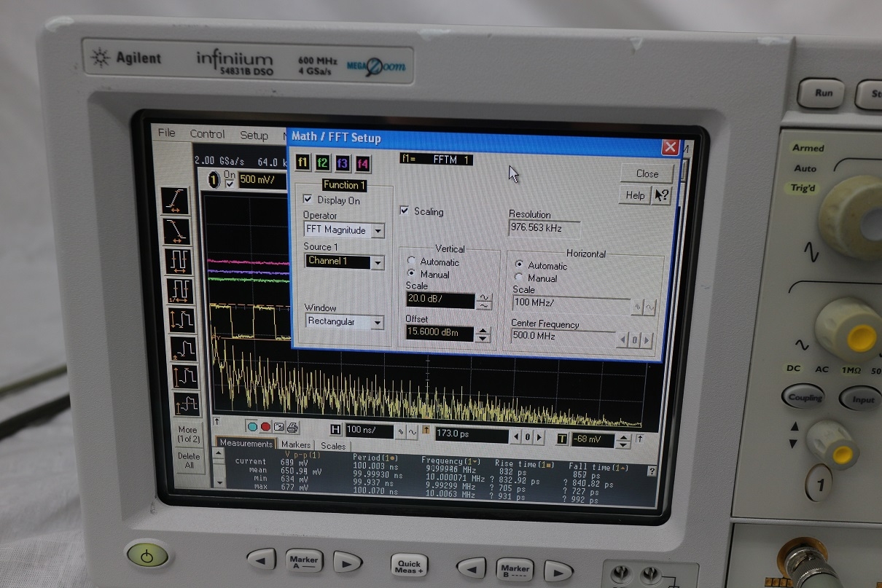The image size is (882, 588).
Task: Select the period measurement icon
Action: click(x=177, y=262)
